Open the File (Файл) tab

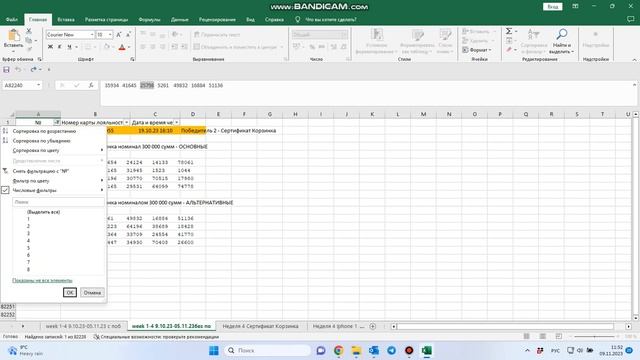pyautogui.click(x=12, y=20)
